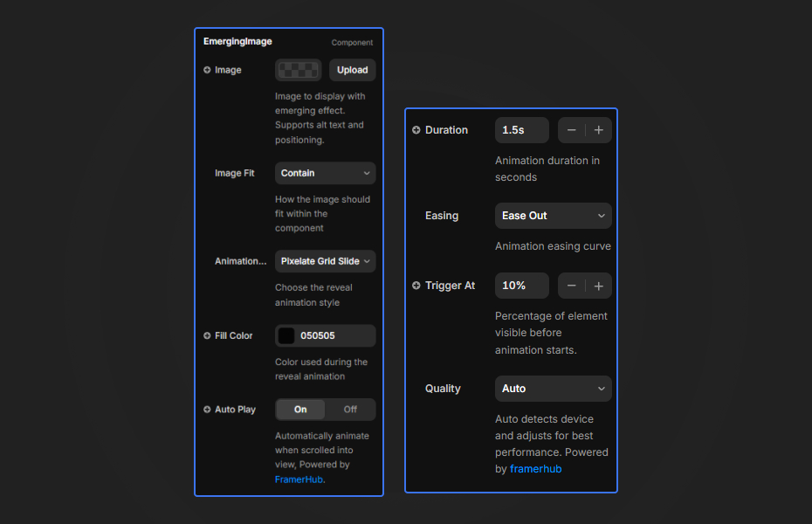Increase Trigger At using the plus stepper
Viewport: 812px width, 524px height.
[x=598, y=286]
